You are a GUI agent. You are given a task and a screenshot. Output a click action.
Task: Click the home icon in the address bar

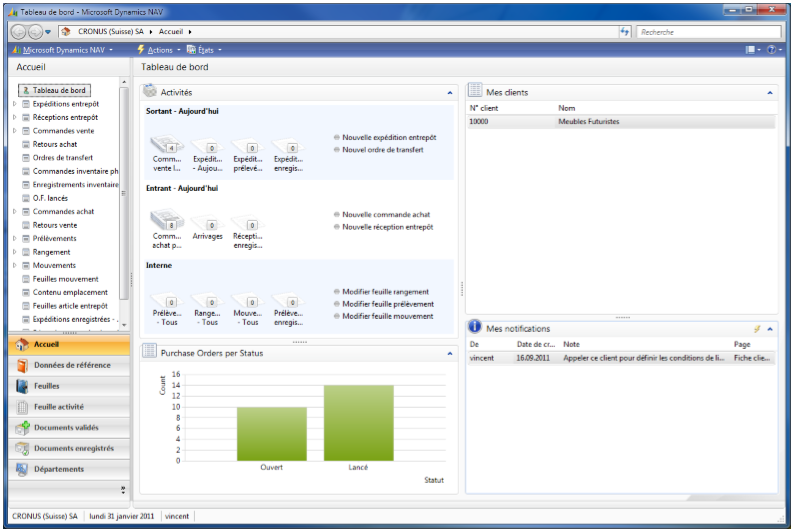click(x=66, y=32)
